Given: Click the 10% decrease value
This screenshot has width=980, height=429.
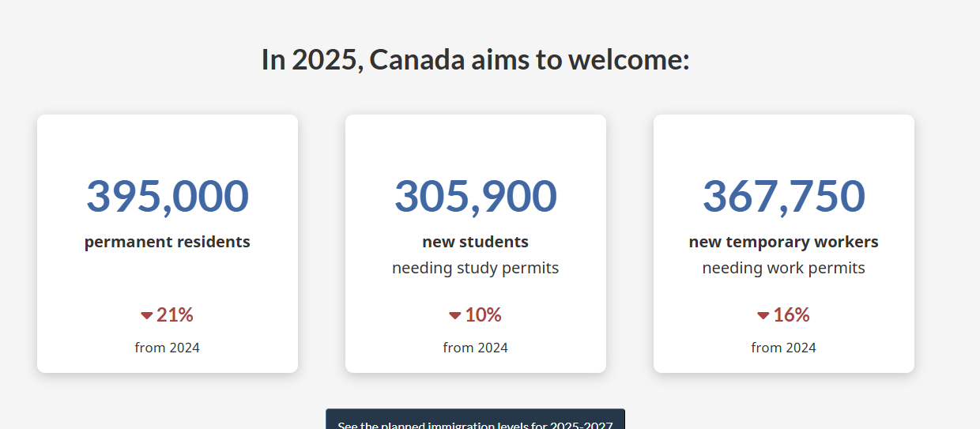Looking at the screenshot, I should [x=483, y=315].
